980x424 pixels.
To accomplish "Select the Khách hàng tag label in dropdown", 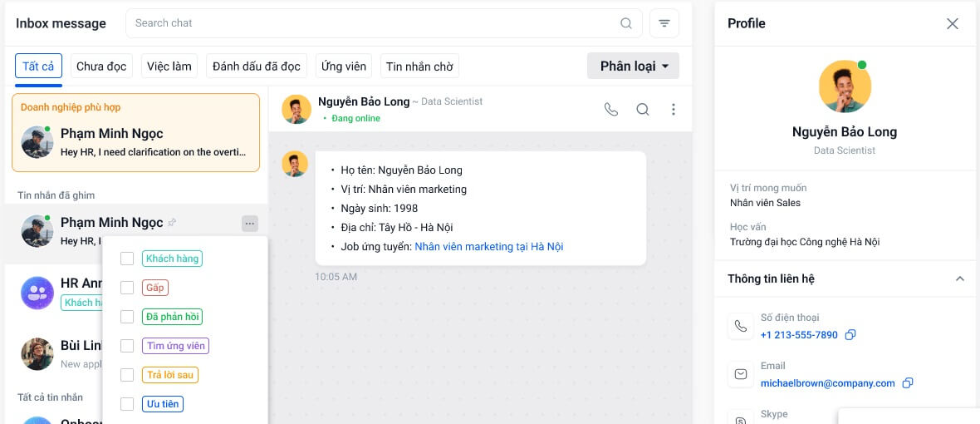I will (x=172, y=259).
